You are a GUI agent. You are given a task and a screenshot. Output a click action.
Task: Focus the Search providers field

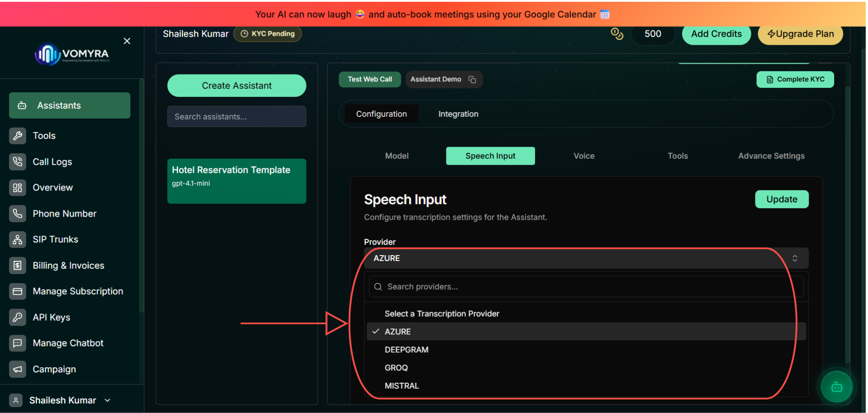point(586,287)
